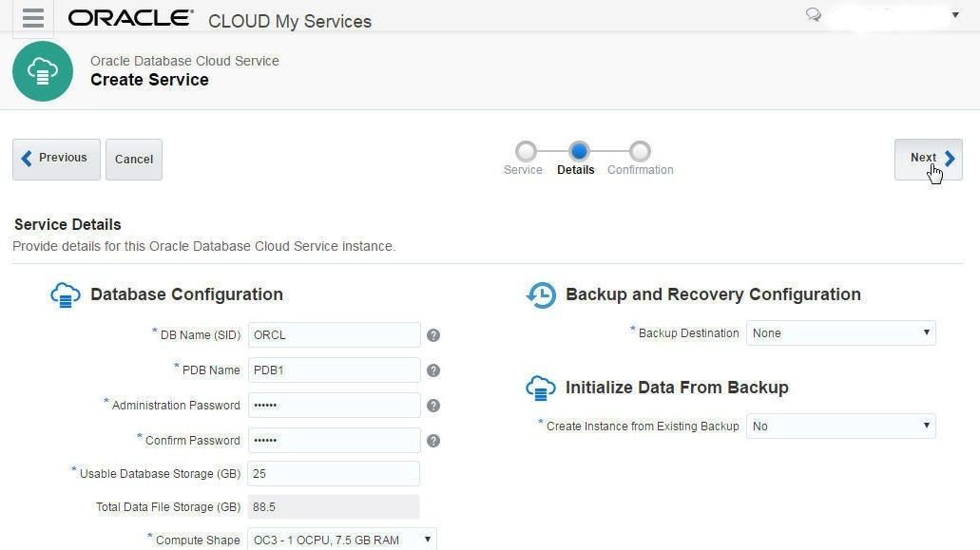980x550 pixels.
Task: Click the Backup and Recovery clock icon
Action: coord(541,295)
